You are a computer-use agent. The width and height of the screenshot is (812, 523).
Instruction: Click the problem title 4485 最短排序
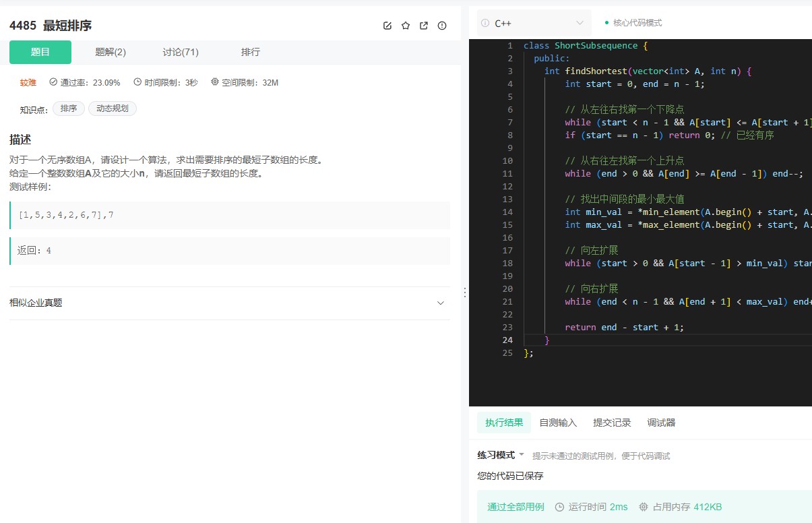[x=51, y=26]
